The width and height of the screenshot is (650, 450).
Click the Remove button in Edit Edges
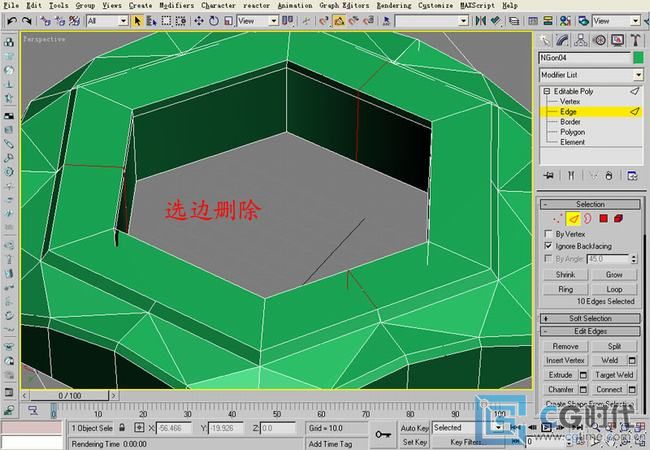click(x=565, y=346)
